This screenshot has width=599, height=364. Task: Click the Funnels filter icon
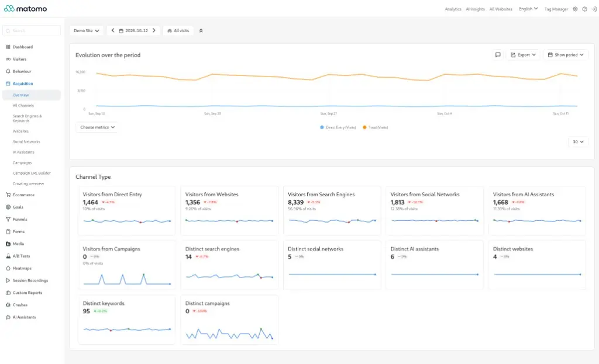click(8, 219)
